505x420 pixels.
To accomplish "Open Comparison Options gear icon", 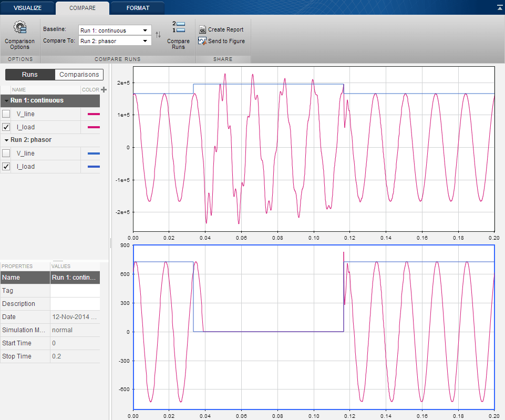I will point(19,28).
